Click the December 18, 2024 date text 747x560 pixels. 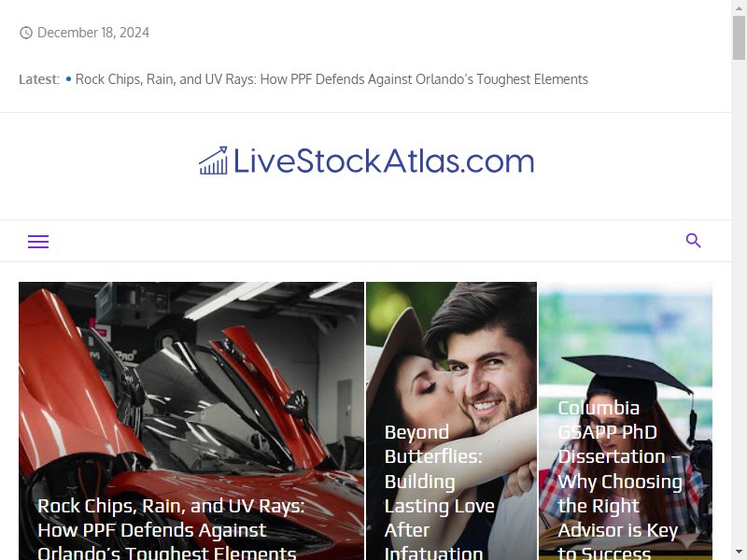click(x=93, y=33)
